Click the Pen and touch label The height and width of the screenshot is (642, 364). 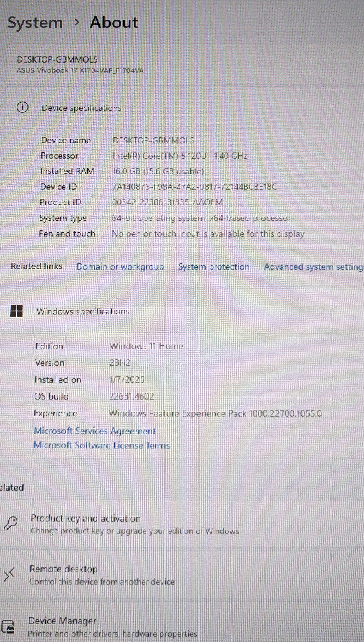pyautogui.click(x=67, y=234)
